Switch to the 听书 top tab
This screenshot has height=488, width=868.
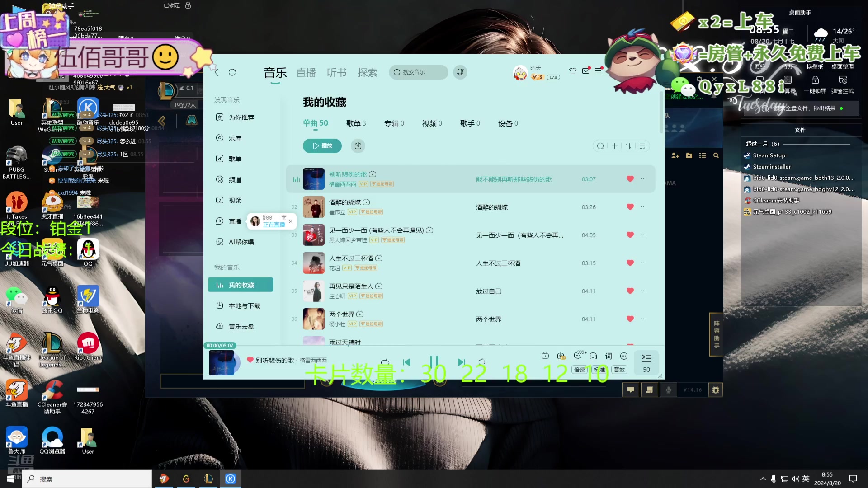[x=337, y=73]
